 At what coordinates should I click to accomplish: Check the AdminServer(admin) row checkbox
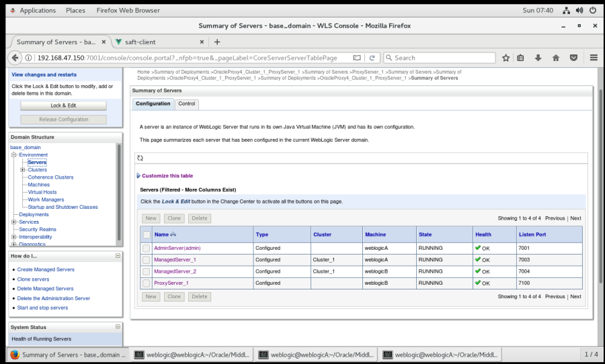point(147,248)
